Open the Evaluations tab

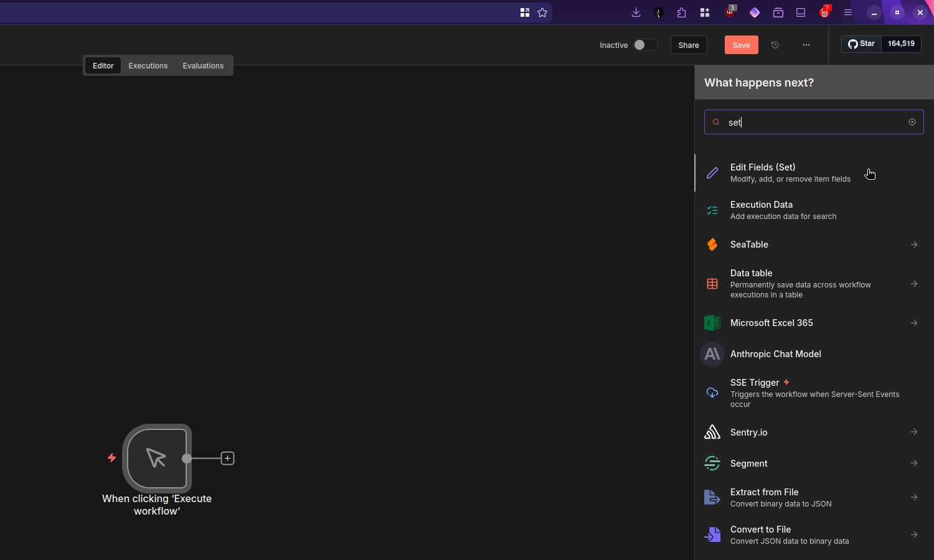pyautogui.click(x=203, y=65)
